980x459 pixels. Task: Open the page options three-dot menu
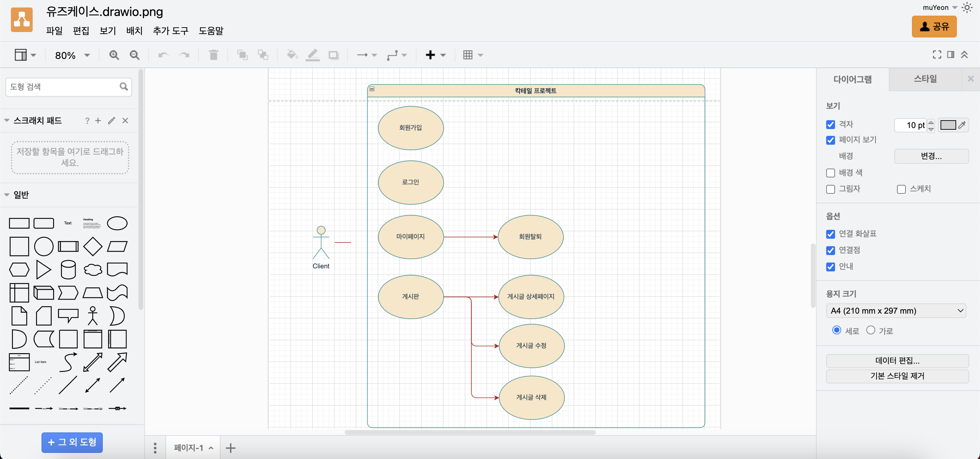coord(155,448)
